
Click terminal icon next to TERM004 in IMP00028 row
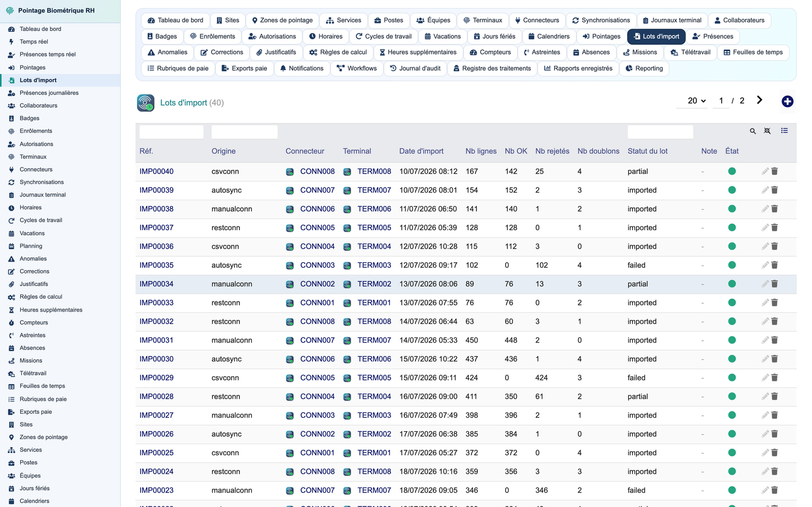click(x=347, y=397)
